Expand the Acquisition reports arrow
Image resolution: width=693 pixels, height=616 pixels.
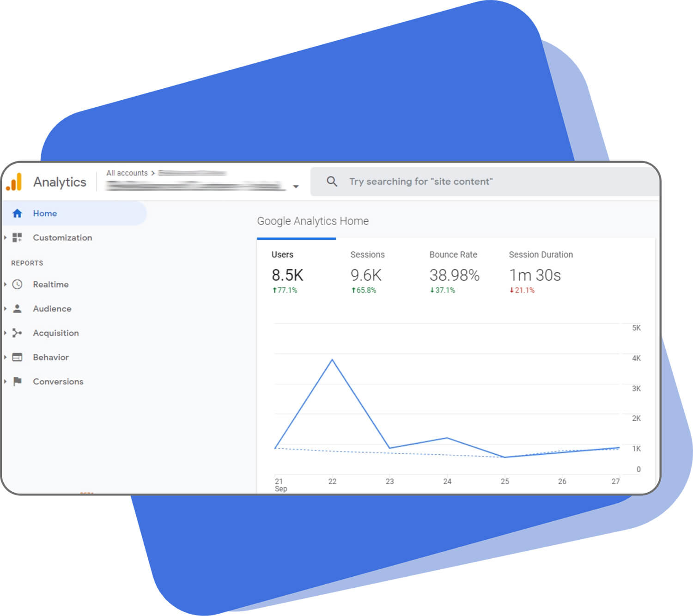click(5, 333)
